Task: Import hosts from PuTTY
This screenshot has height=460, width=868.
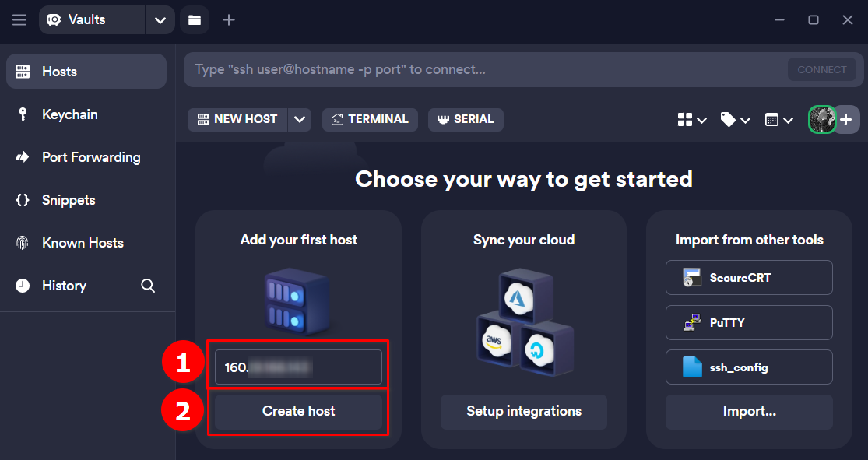Action: pyautogui.click(x=749, y=323)
